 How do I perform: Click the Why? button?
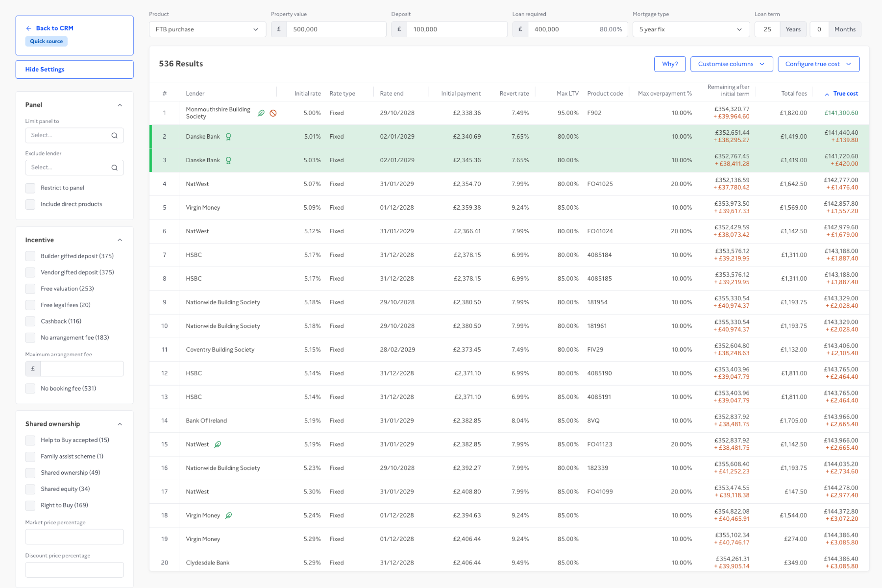[670, 64]
